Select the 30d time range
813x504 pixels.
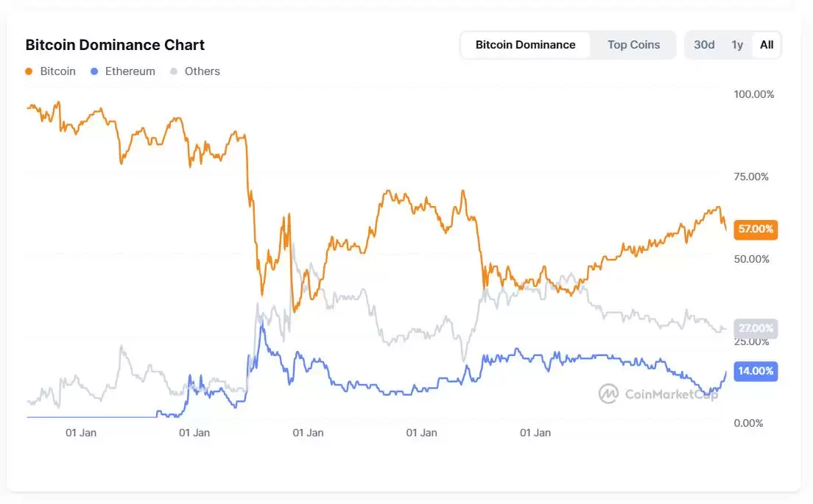coord(704,45)
